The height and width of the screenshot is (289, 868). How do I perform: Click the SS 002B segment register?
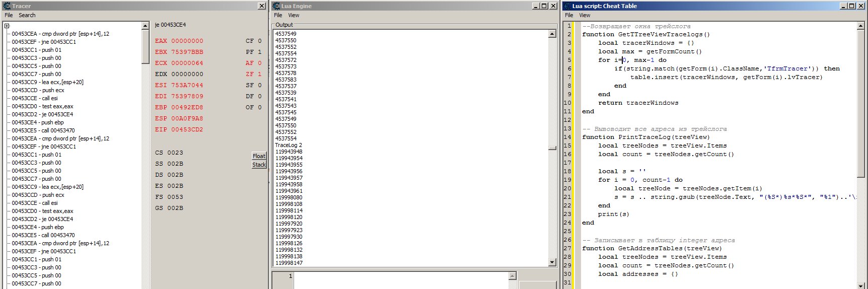[x=169, y=164]
